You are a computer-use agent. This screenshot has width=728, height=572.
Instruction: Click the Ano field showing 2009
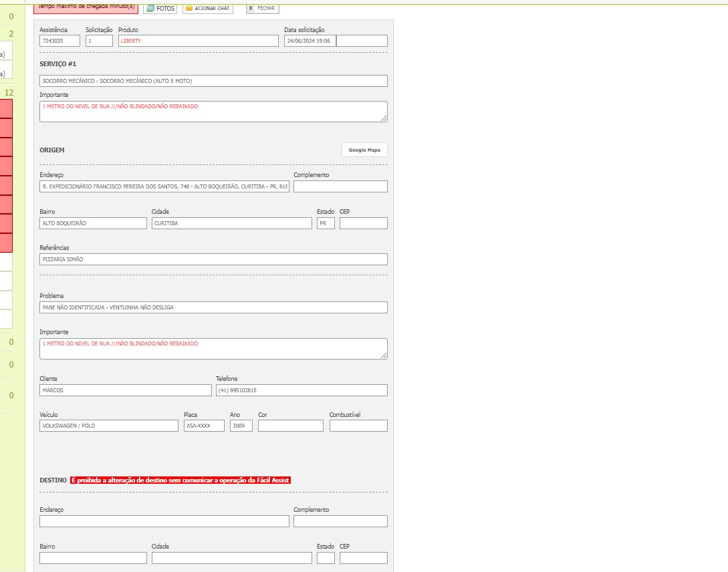coord(241,426)
